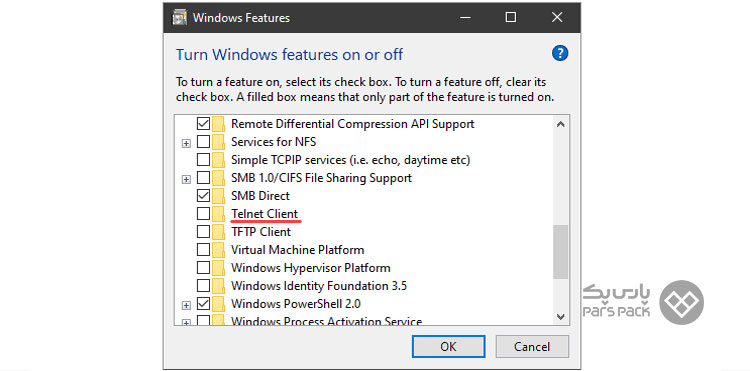The height and width of the screenshot is (371, 750).
Task: Uncheck the SMB Direct checkbox
Action: tap(203, 196)
